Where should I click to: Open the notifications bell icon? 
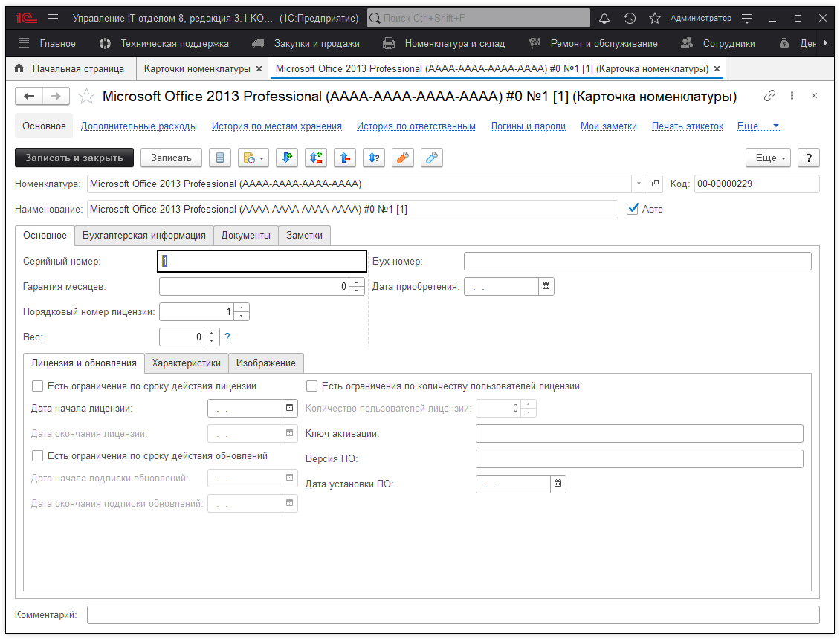click(x=604, y=18)
